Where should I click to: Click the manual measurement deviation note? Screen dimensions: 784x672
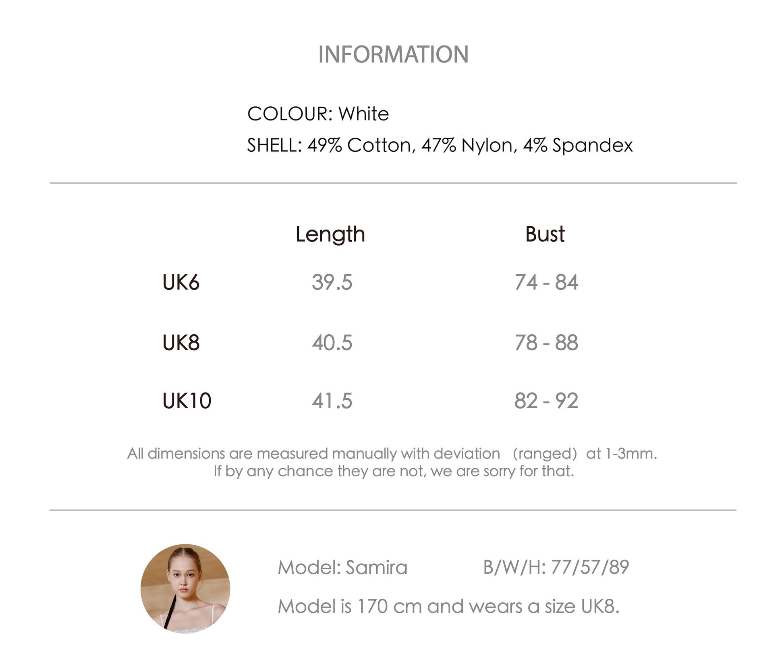click(x=392, y=454)
